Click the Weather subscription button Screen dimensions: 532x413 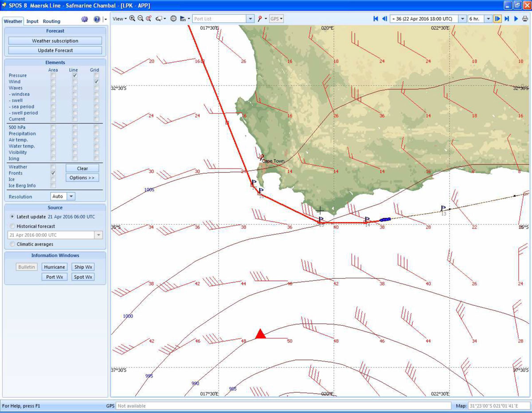point(55,41)
